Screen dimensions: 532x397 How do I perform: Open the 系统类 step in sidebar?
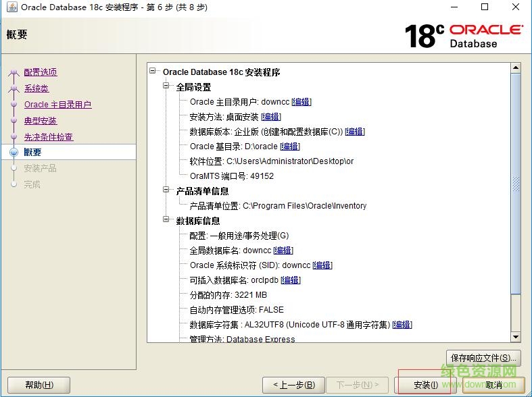[x=37, y=88]
